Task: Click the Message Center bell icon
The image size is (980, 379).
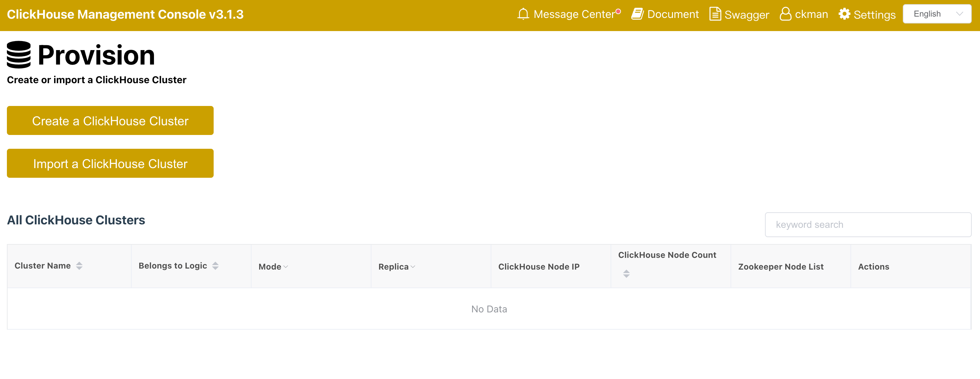Action: 523,14
